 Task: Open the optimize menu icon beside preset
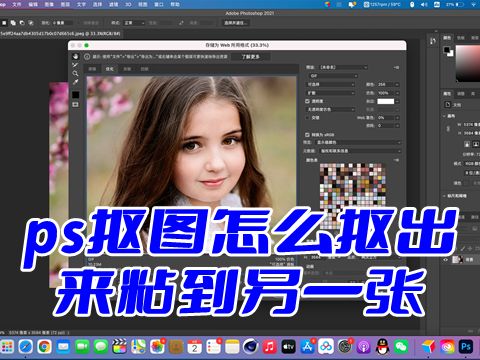[396, 67]
